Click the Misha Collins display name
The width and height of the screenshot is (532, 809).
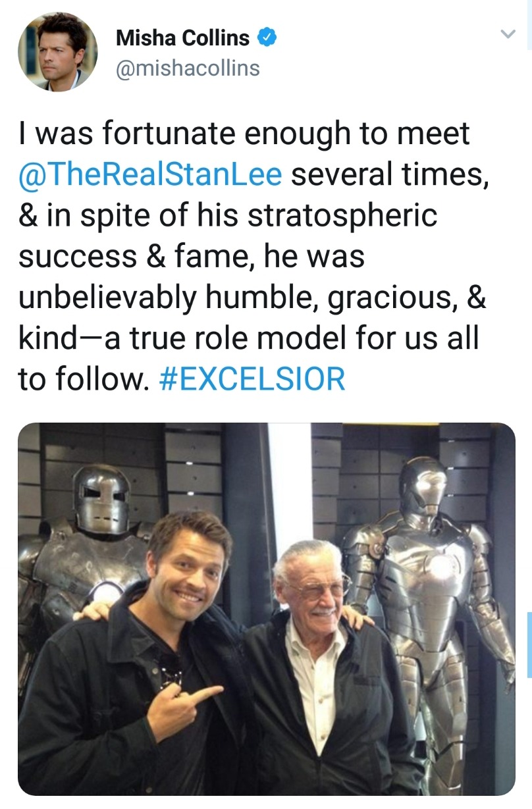182,38
